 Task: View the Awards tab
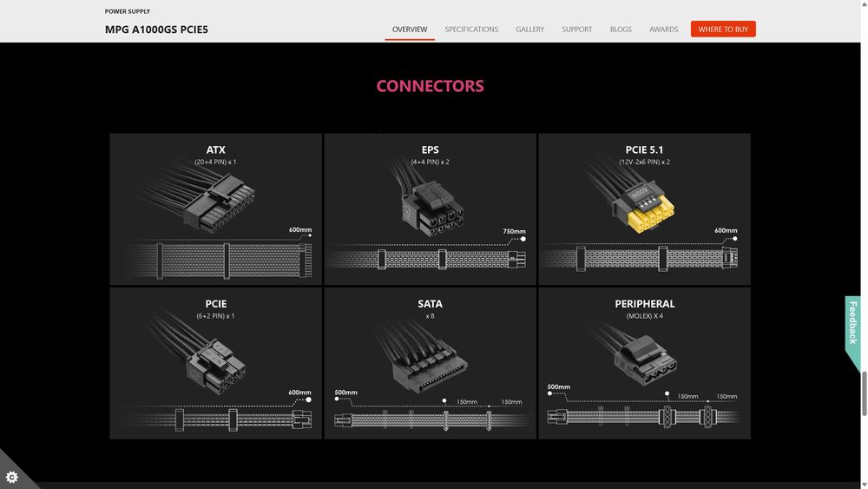tap(663, 30)
